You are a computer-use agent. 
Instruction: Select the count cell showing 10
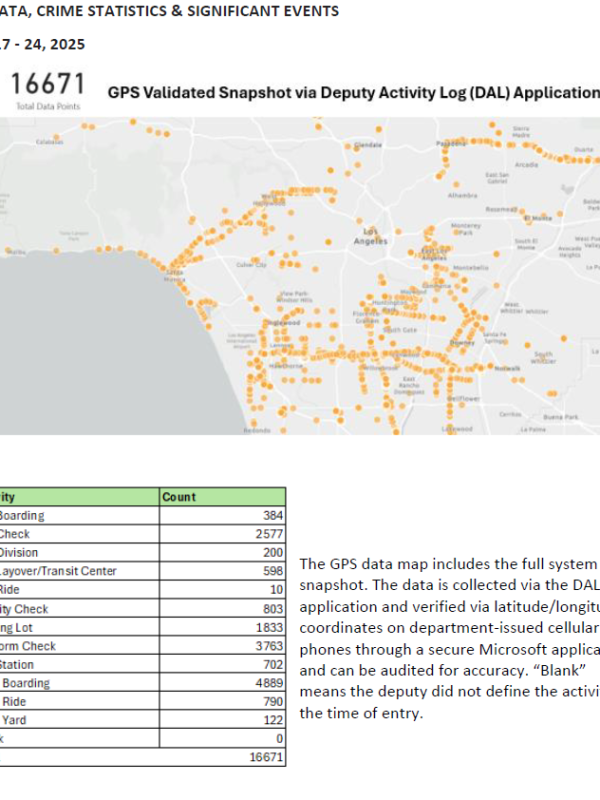pos(223,590)
